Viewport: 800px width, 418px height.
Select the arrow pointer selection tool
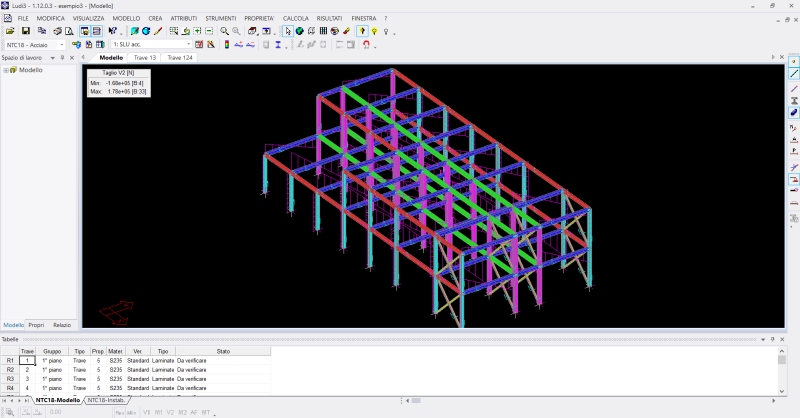point(287,31)
